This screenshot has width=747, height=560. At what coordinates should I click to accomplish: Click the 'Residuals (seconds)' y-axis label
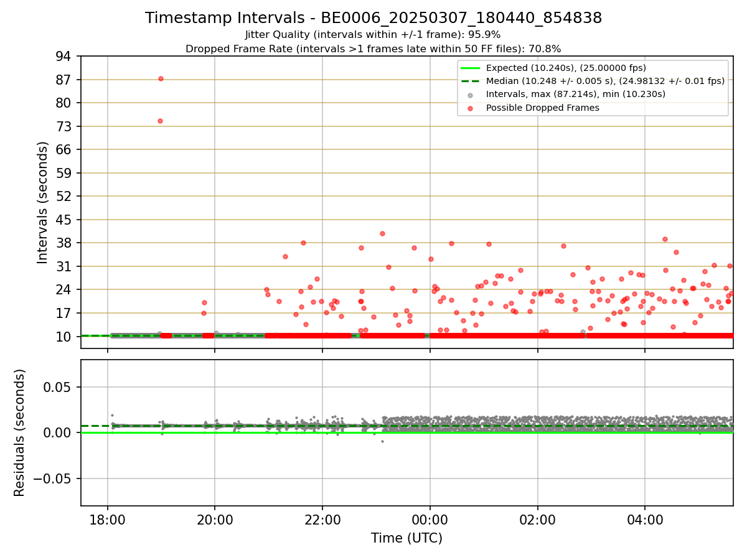(20, 432)
